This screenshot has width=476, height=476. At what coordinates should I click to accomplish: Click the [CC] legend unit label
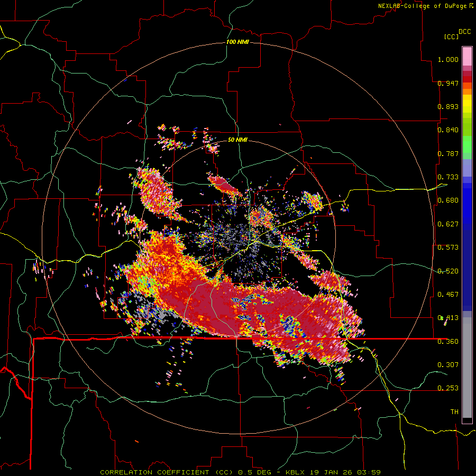[451, 36]
